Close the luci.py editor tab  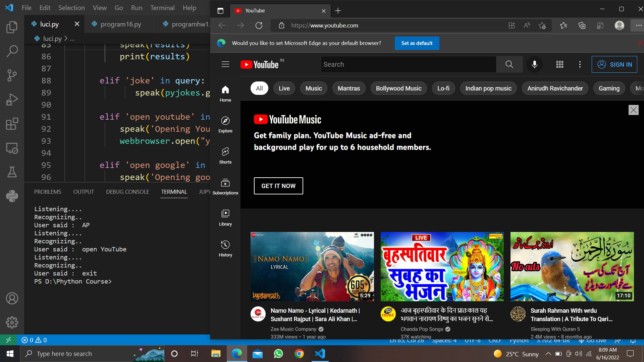pos(77,24)
